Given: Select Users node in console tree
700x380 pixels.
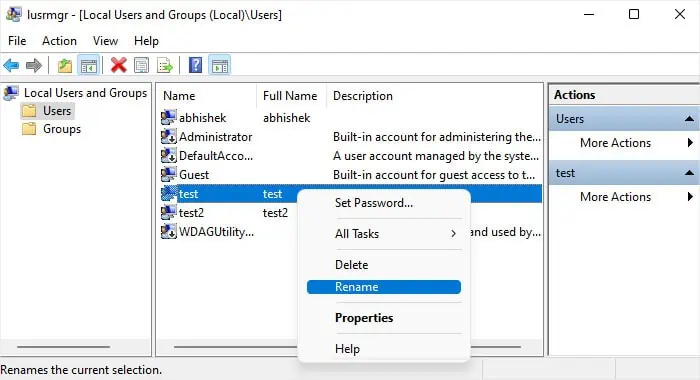Looking at the screenshot, I should pos(57,111).
